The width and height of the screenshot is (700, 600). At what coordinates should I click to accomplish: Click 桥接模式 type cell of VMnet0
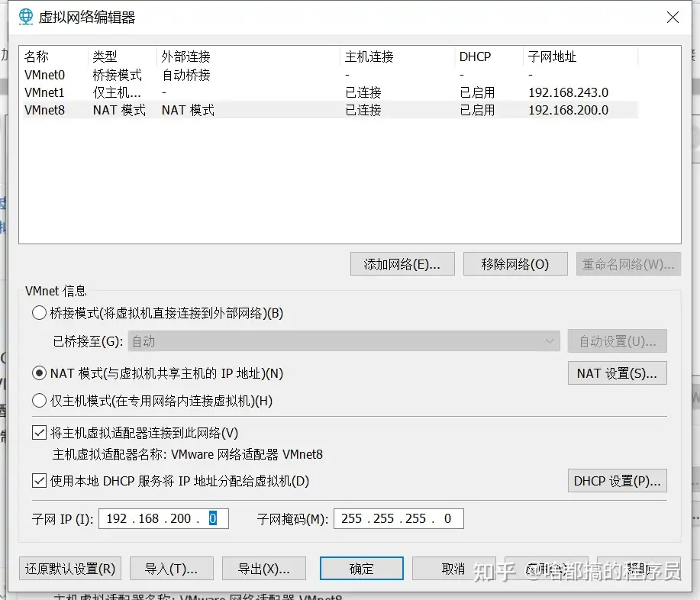(118, 75)
